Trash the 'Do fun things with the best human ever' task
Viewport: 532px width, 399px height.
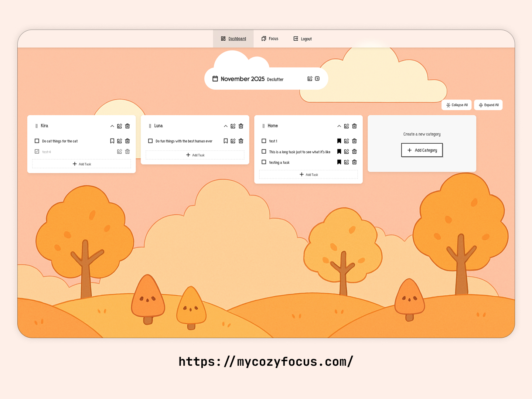point(241,141)
